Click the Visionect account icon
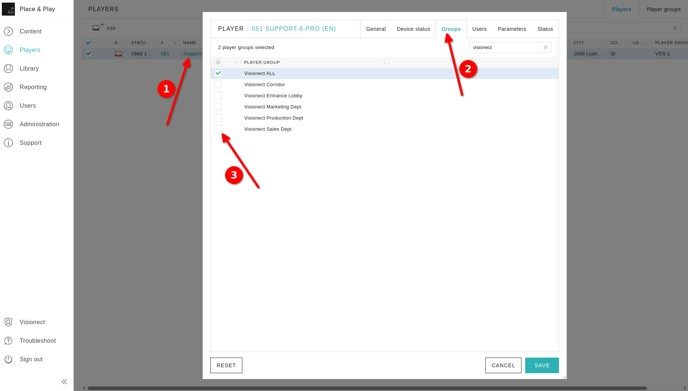688x391 pixels. coord(8,322)
